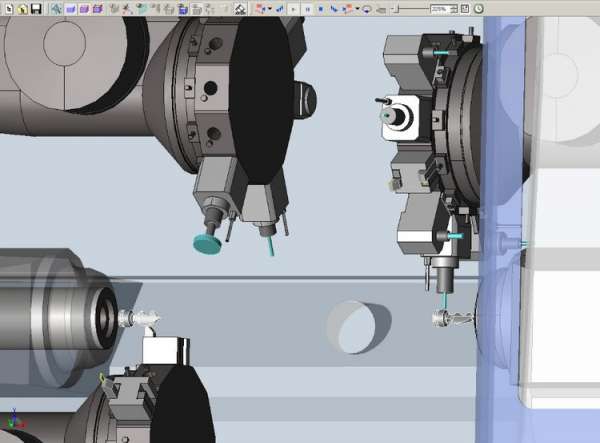
Task: Click the blue step-back arrow icon
Action: tap(280, 8)
